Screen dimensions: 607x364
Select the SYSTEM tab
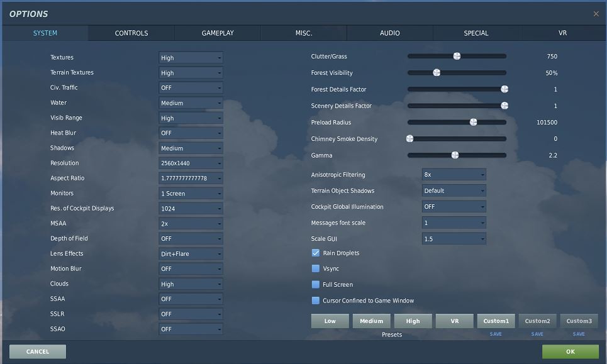pyautogui.click(x=45, y=33)
